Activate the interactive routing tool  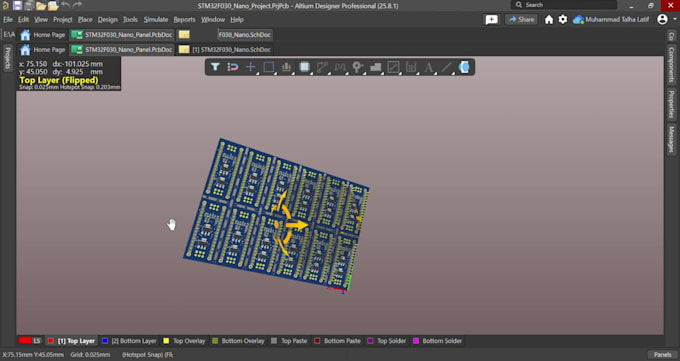[322, 67]
